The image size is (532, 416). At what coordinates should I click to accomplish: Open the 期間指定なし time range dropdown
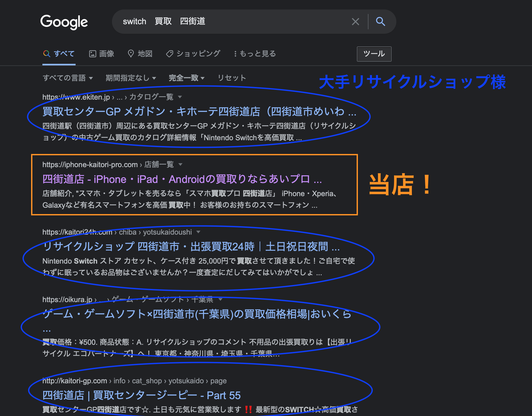[131, 78]
